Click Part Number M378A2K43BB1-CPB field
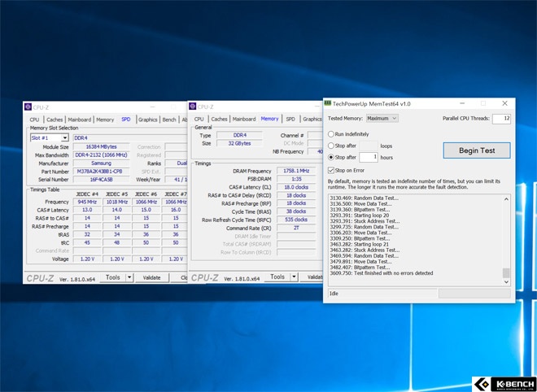This screenshot has height=392, width=537. [x=102, y=171]
